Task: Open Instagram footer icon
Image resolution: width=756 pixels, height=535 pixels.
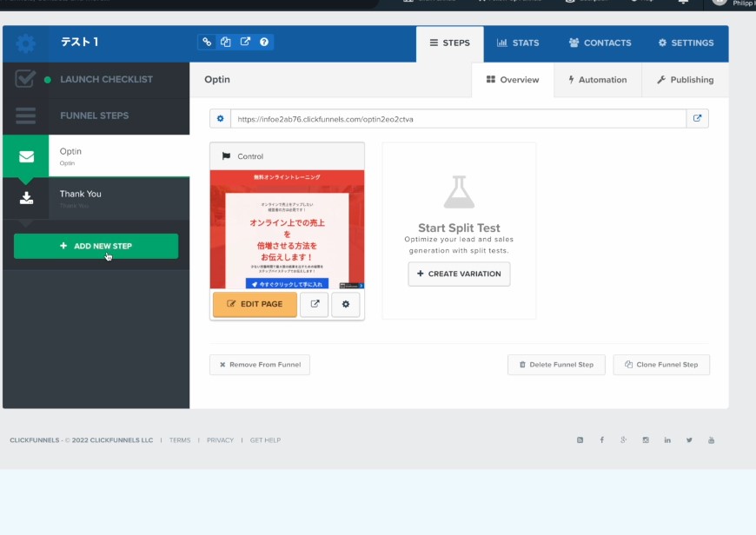Action: (646, 440)
